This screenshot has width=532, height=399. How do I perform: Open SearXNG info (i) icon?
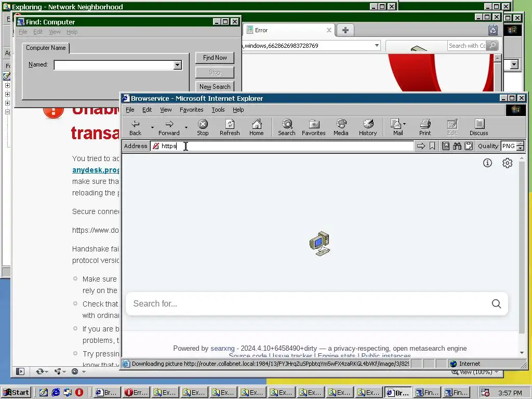click(487, 163)
